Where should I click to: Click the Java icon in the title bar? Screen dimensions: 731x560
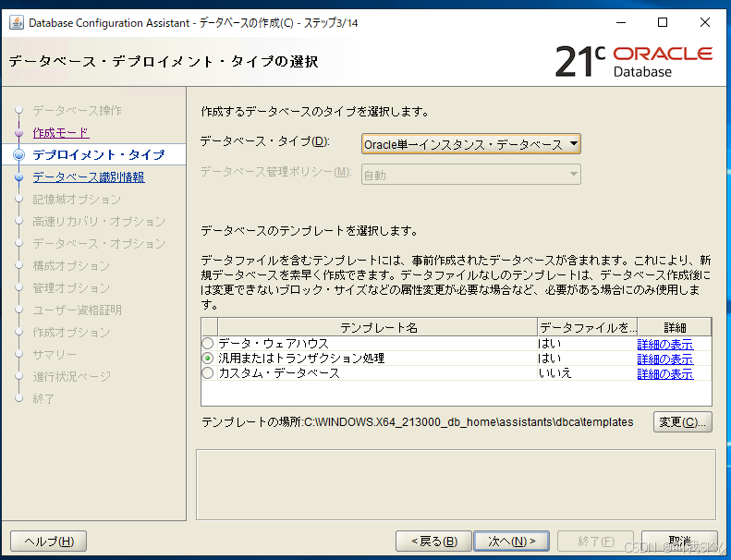coord(17,22)
